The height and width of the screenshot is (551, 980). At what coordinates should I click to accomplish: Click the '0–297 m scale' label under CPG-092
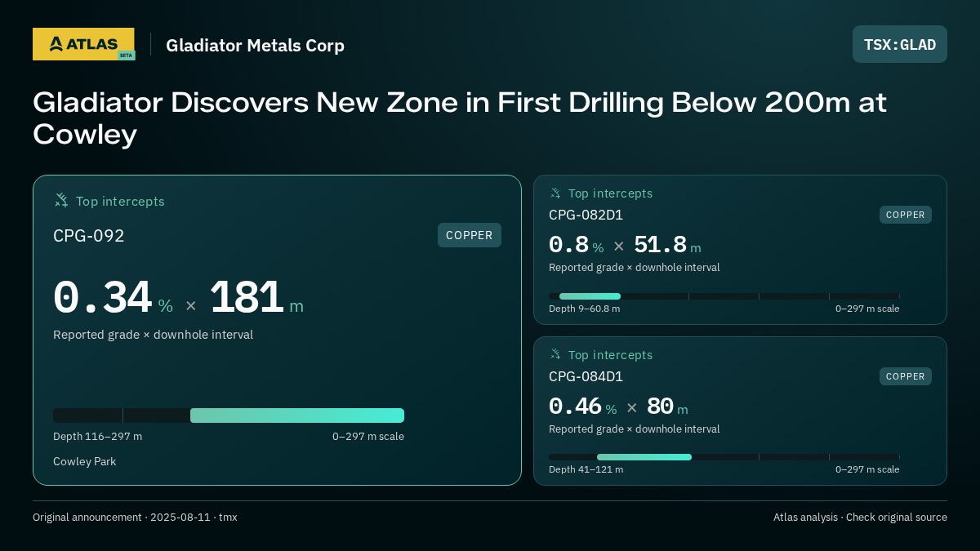pos(368,436)
